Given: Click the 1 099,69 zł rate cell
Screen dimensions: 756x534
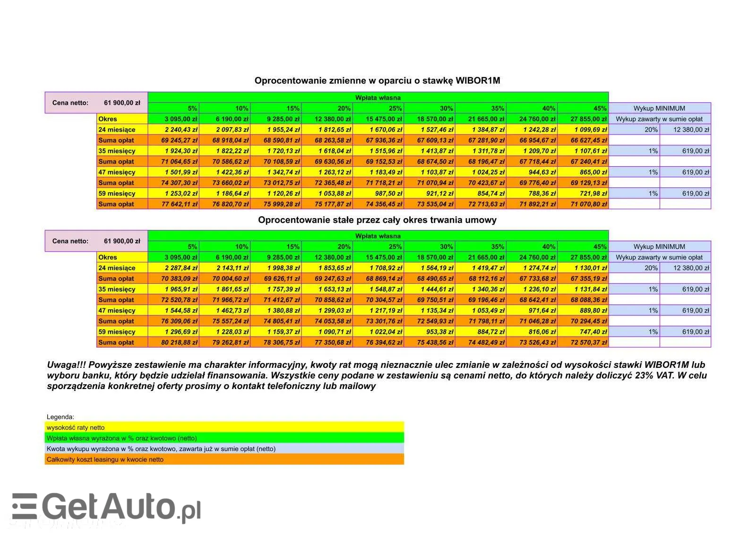Looking at the screenshot, I should coord(584,130).
